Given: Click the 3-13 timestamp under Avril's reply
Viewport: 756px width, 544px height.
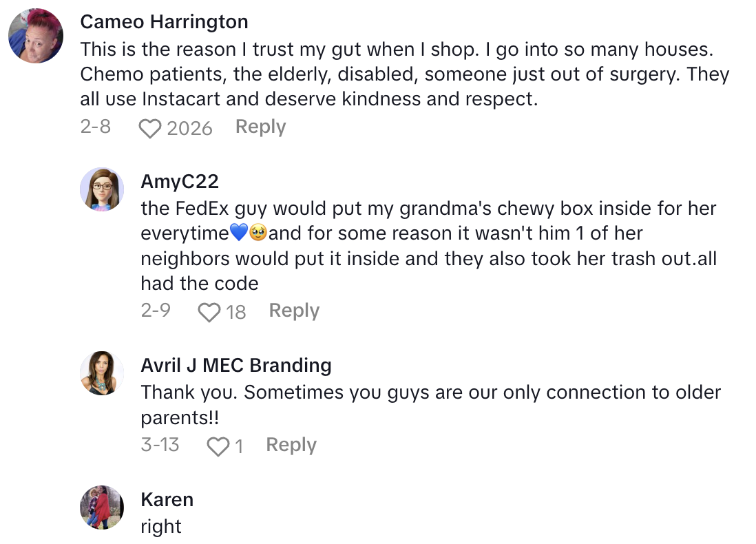Looking at the screenshot, I should [160, 445].
